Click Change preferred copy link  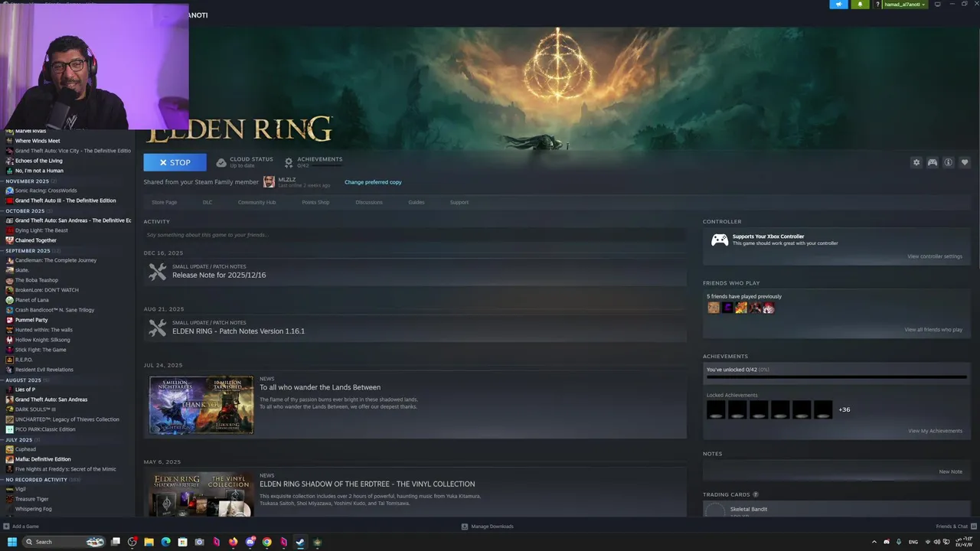coord(373,182)
